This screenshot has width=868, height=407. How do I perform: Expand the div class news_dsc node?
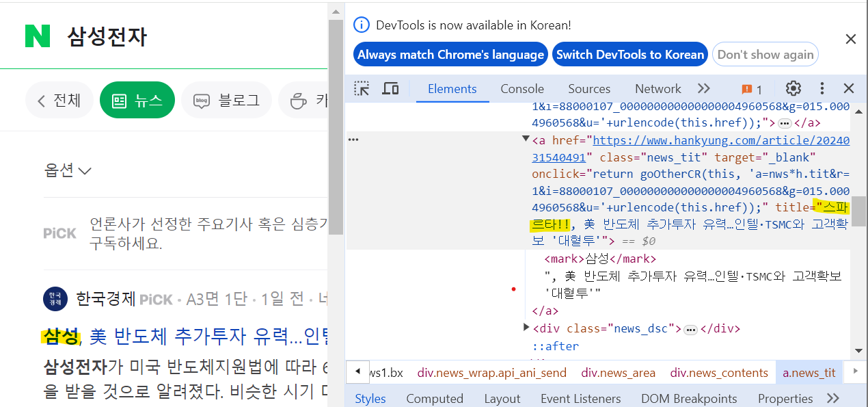coord(526,328)
